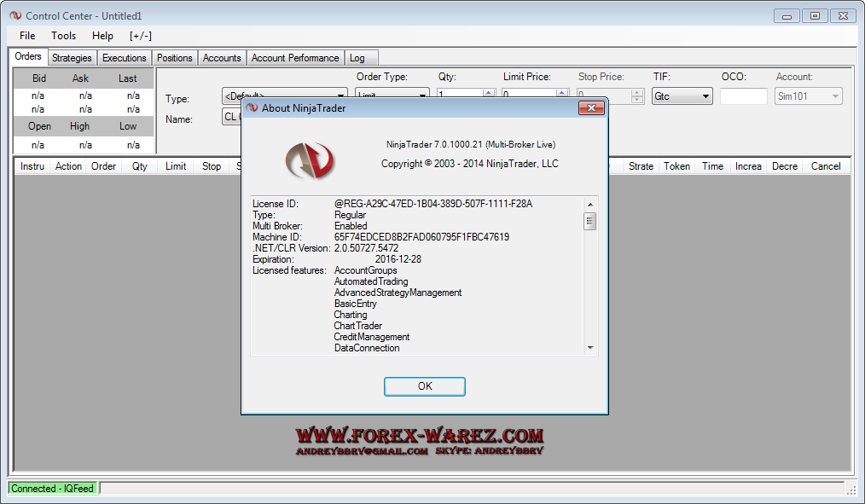Close the About NinjaTrader dialog
This screenshot has height=504, width=865.
[591, 108]
